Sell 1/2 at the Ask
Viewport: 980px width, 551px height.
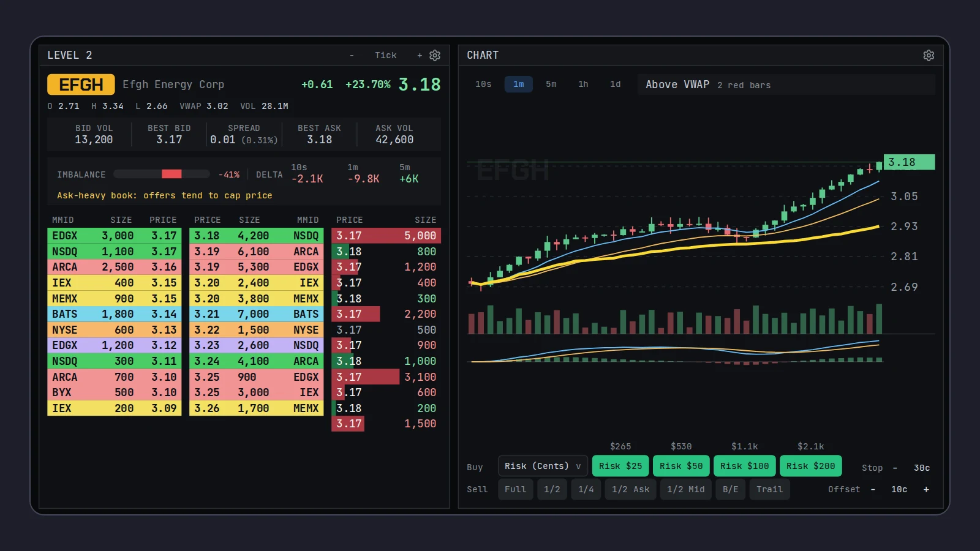[631, 489]
